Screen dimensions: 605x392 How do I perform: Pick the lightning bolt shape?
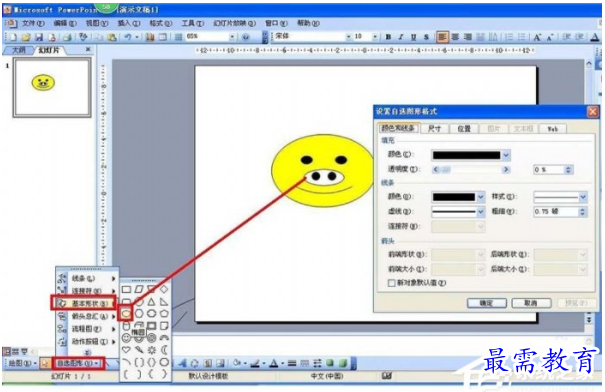139,350
